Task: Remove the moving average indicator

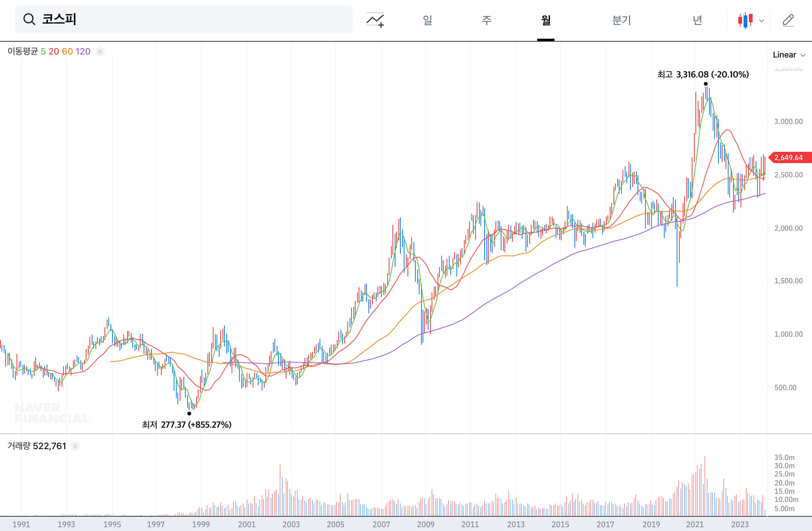Action: 100,51
